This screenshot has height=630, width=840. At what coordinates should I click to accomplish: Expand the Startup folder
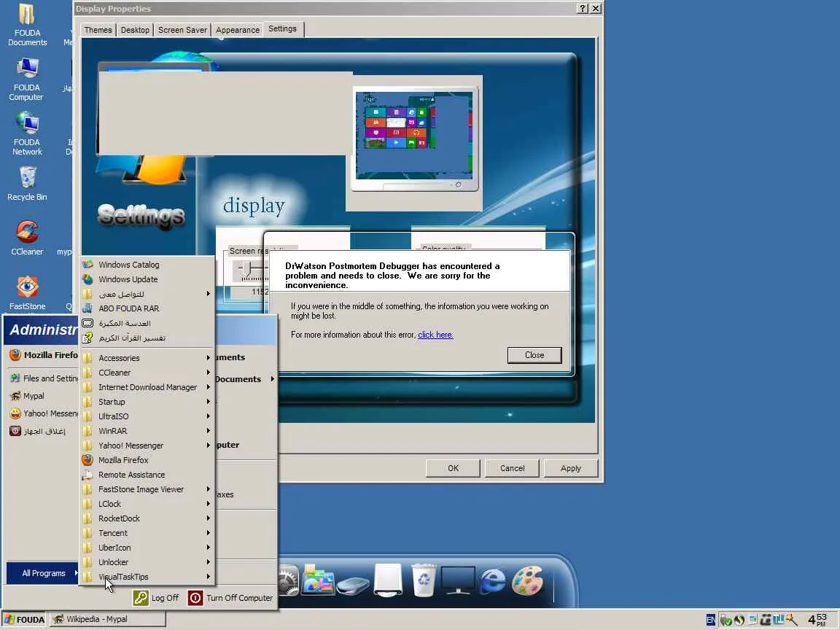tap(147, 401)
